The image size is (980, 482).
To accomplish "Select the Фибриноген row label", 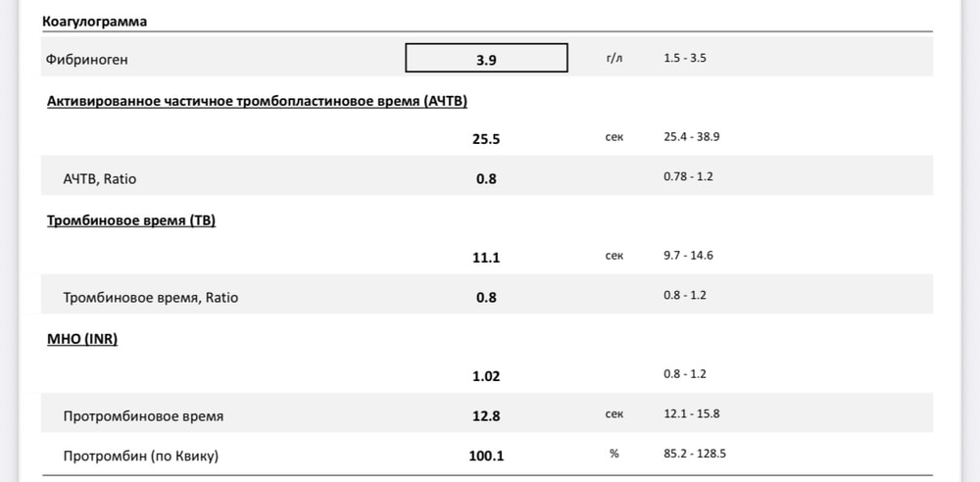I will pyautogui.click(x=87, y=60).
